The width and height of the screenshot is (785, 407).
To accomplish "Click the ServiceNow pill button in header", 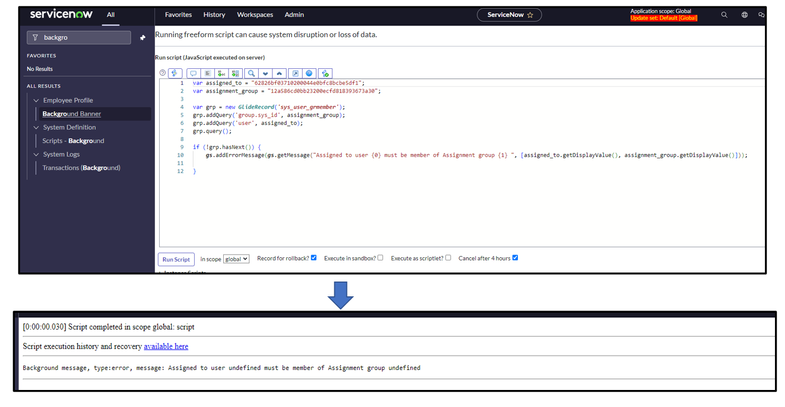I will (x=509, y=15).
